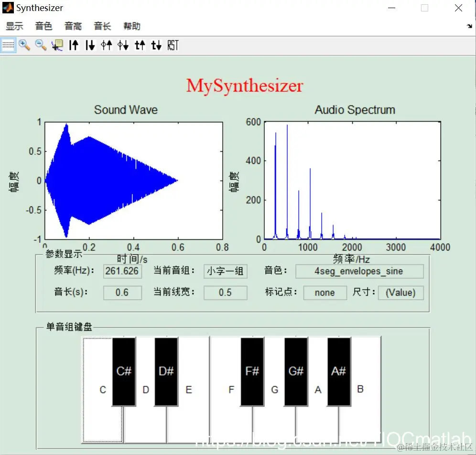
Task: Click the 尺寸 (Value) button
Action: point(400,293)
